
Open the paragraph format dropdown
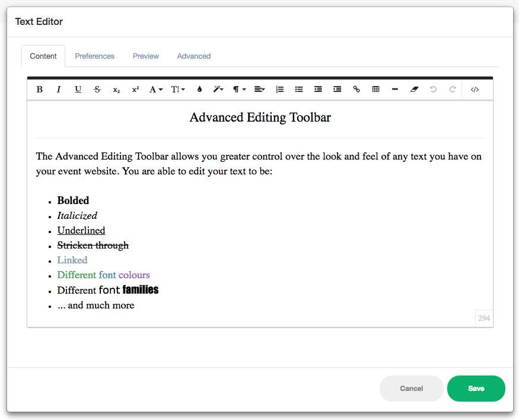coord(238,89)
